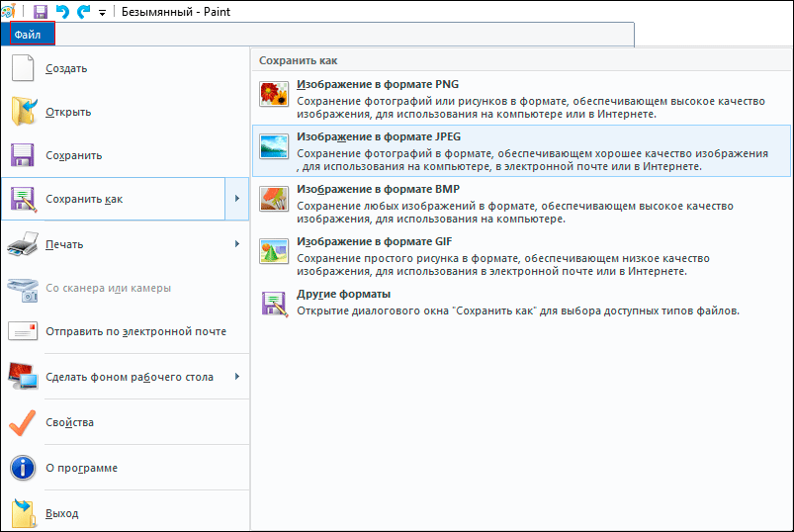Click the BMP format picture icon
Screen dimensions: 794x532
click(x=273, y=200)
